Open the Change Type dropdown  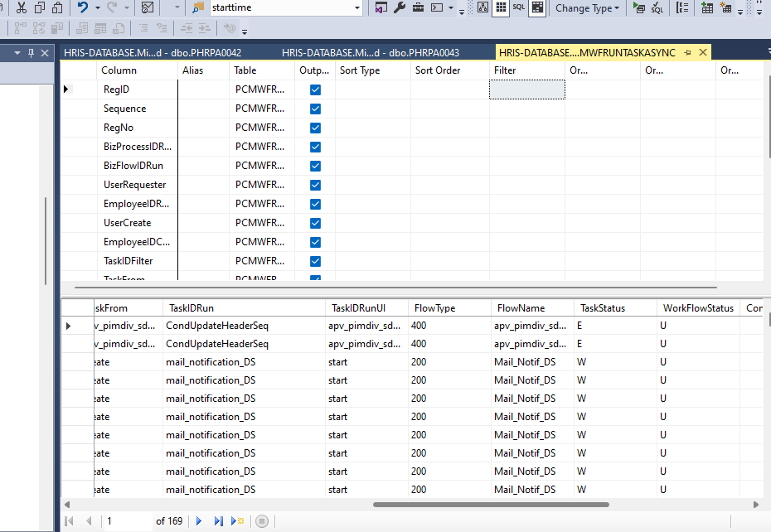coord(587,7)
